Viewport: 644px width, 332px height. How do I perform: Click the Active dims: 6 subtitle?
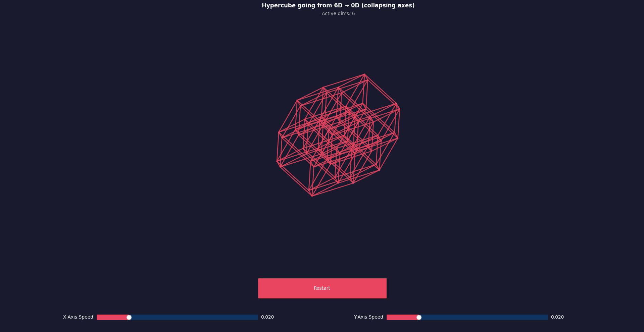pyautogui.click(x=338, y=14)
